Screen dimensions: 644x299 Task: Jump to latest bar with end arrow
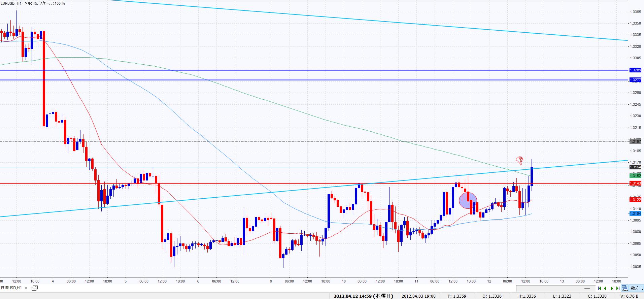pos(618,288)
